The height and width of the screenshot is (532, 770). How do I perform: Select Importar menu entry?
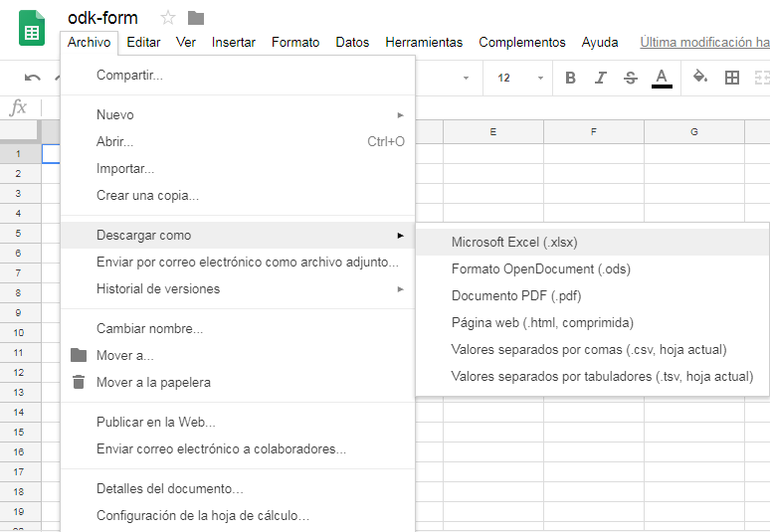click(238, 169)
